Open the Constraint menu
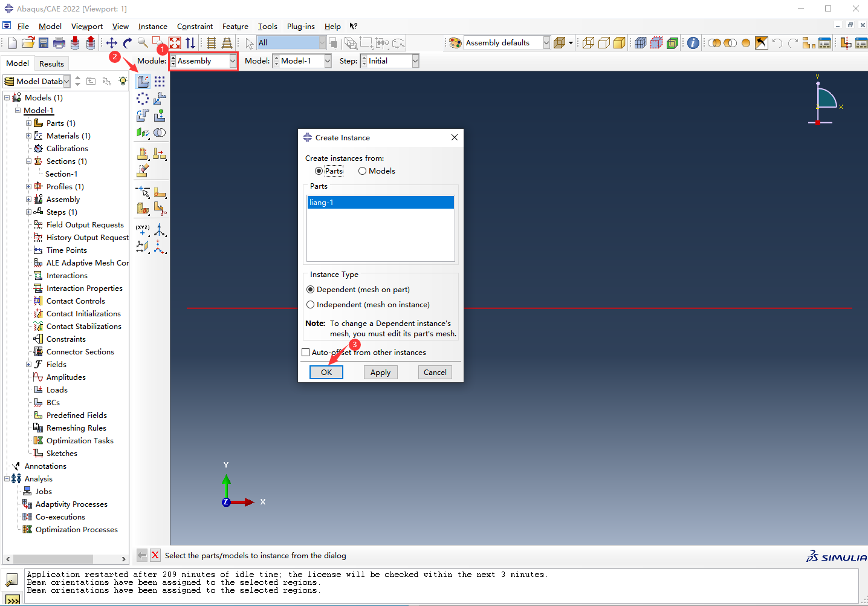Image resolution: width=868 pixels, height=606 pixels. (195, 27)
